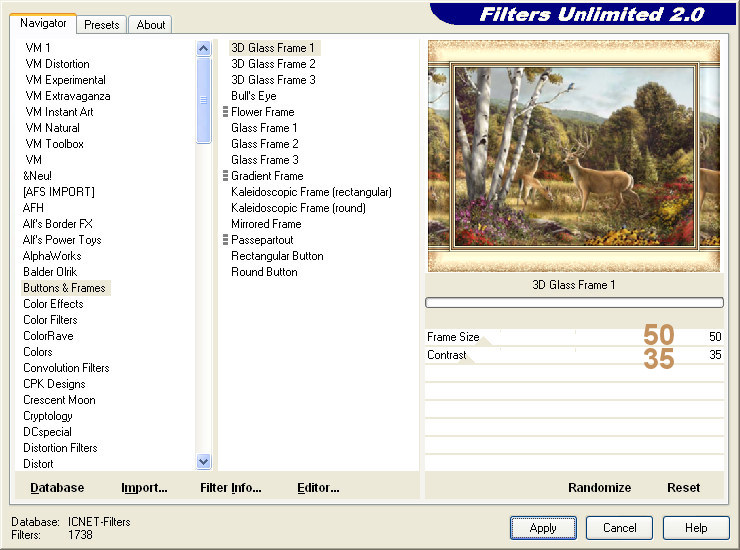Select Kaleidoscopic Frame (rectangular)

pos(311,192)
